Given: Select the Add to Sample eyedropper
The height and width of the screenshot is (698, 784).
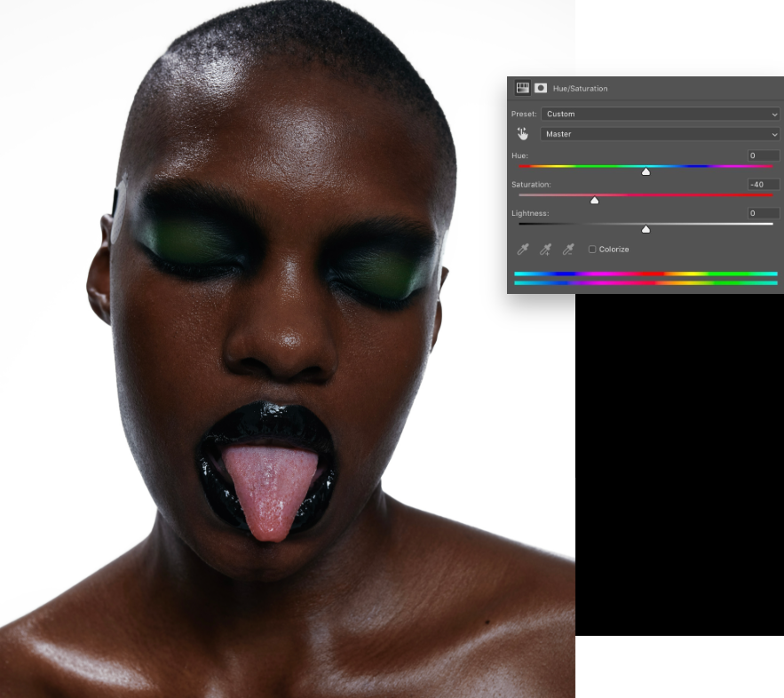Looking at the screenshot, I should [x=545, y=249].
